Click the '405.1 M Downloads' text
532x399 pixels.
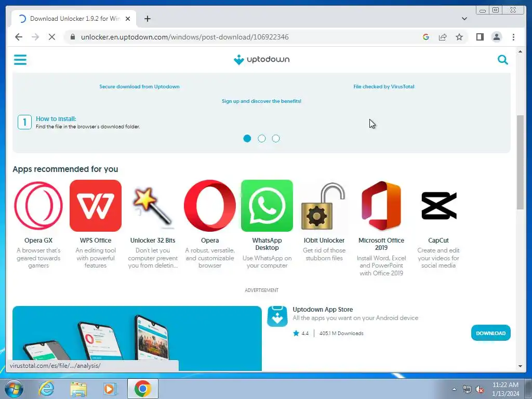(341, 333)
